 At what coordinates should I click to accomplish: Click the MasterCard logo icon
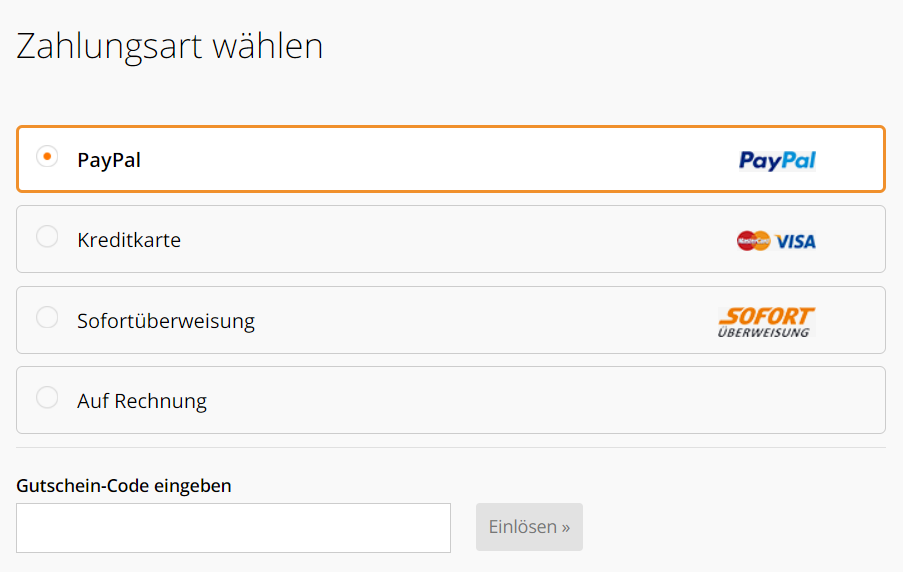(x=753, y=241)
